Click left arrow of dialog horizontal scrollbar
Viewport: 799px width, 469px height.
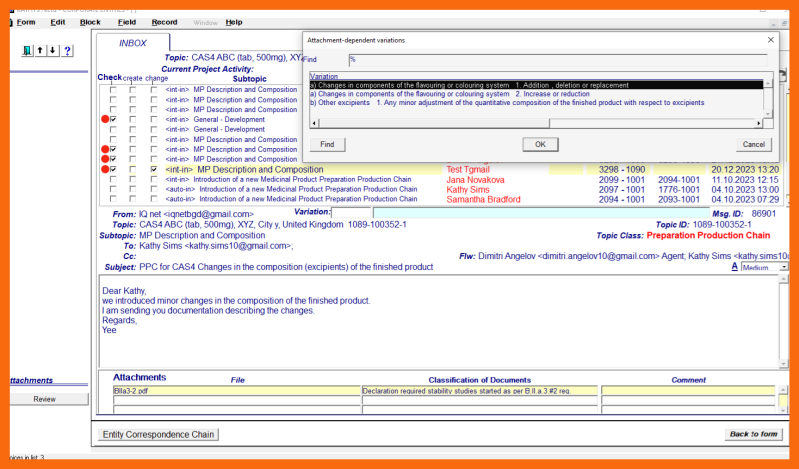(314, 123)
